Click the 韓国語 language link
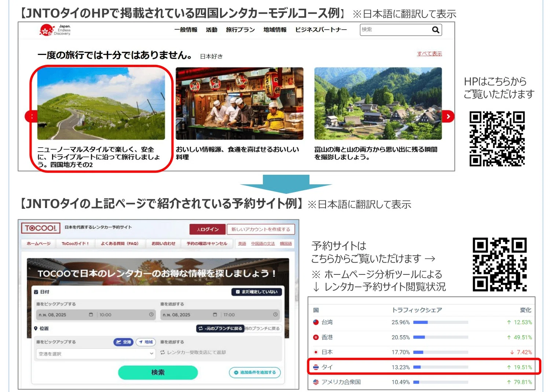The height and width of the screenshot is (392, 550). [x=286, y=244]
